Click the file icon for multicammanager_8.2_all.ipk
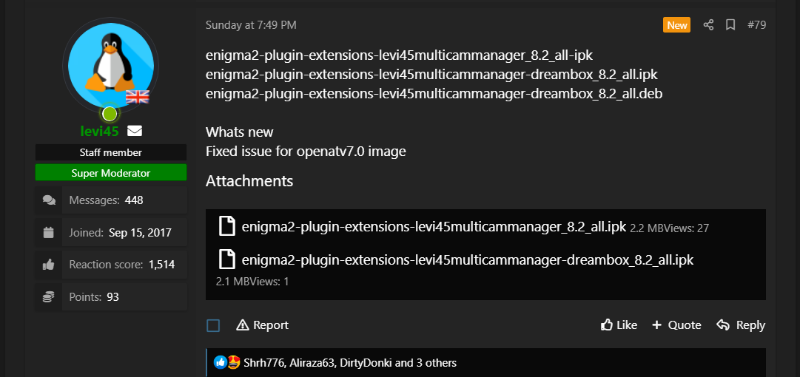 pyautogui.click(x=227, y=226)
